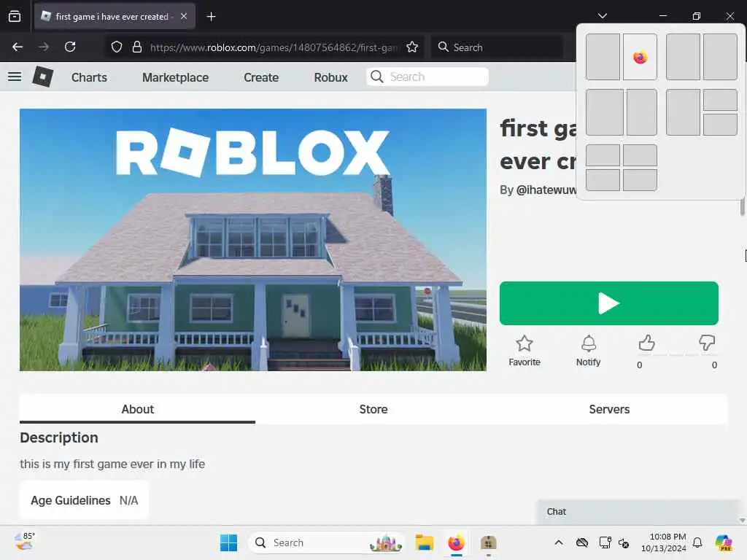Switch to the Servers tab
Viewport: 747px width, 560px height.
(x=609, y=409)
